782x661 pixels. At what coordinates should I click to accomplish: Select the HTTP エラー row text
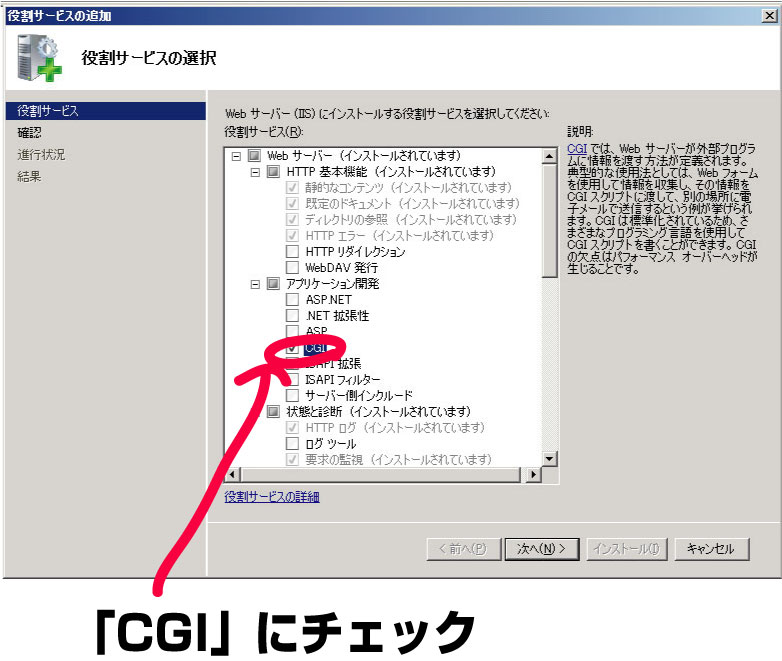(399, 236)
